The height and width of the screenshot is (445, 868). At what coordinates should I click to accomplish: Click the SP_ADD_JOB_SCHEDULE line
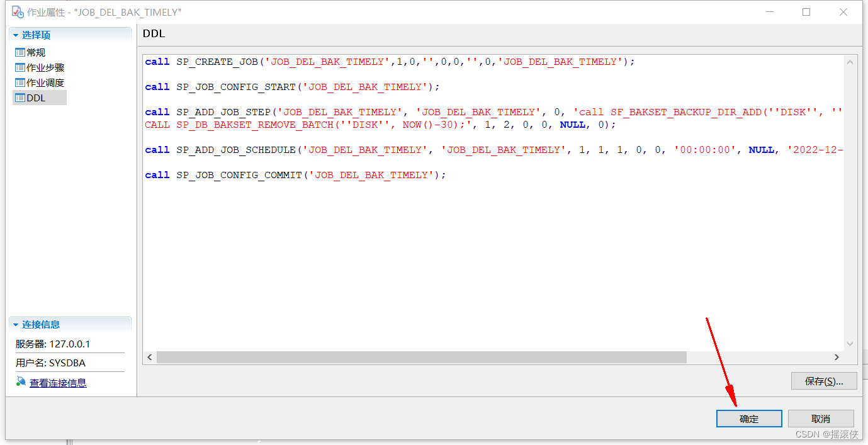click(x=493, y=150)
